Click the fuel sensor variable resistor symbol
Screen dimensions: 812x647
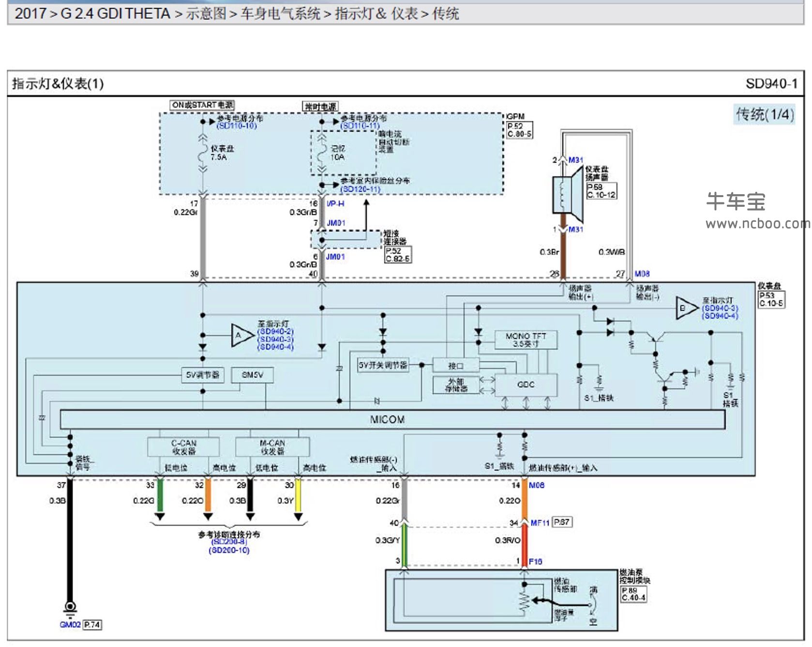(524, 601)
